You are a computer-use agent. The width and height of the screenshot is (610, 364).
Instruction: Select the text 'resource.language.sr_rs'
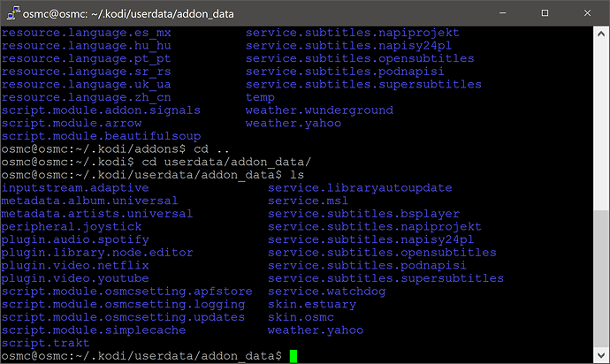(x=86, y=72)
